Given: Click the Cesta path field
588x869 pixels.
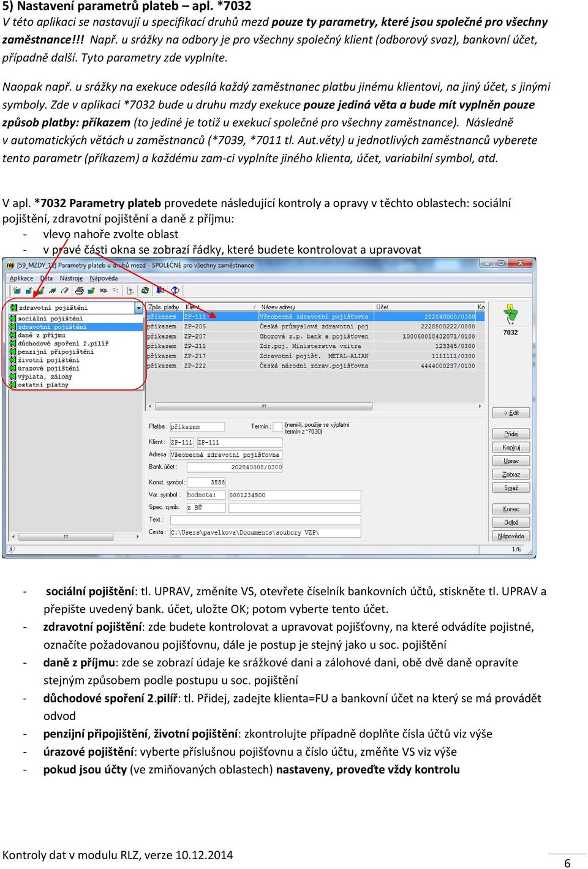Looking at the screenshot, I should point(265,532).
